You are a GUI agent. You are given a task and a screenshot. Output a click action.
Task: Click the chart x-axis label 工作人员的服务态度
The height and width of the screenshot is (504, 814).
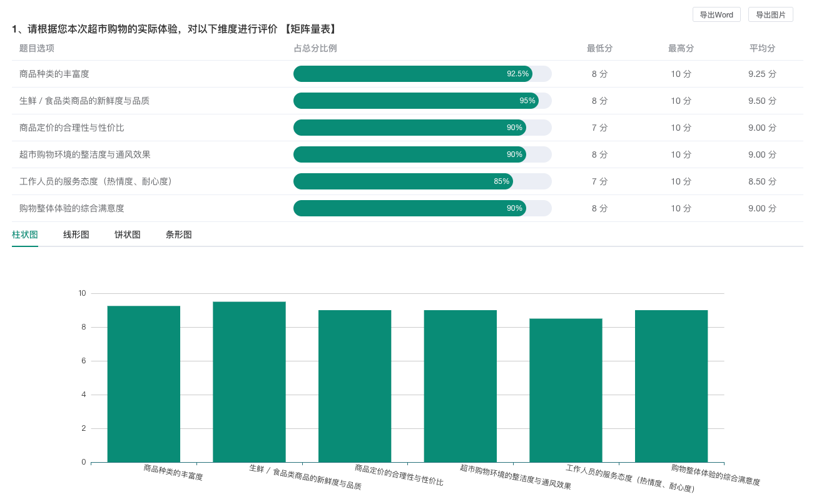(630, 478)
